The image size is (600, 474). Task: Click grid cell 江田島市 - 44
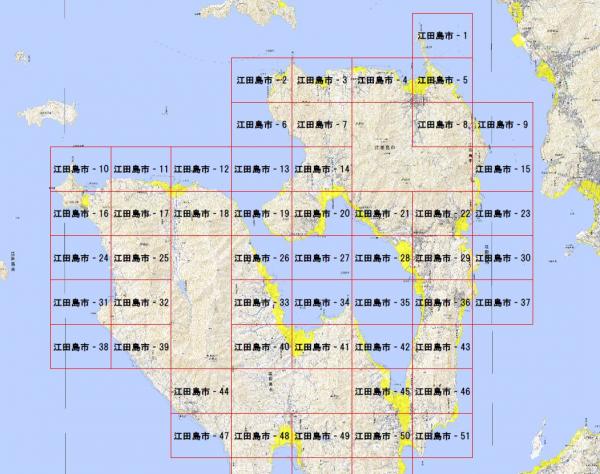pos(201,391)
